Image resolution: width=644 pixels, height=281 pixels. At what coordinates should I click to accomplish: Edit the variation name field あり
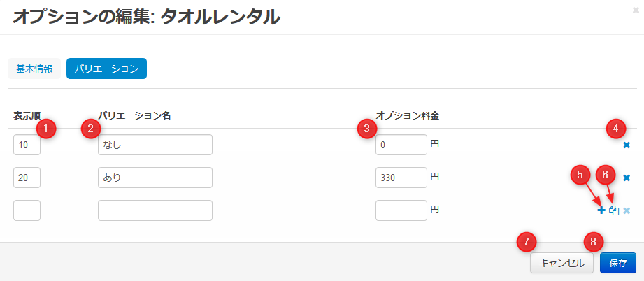tap(155, 178)
